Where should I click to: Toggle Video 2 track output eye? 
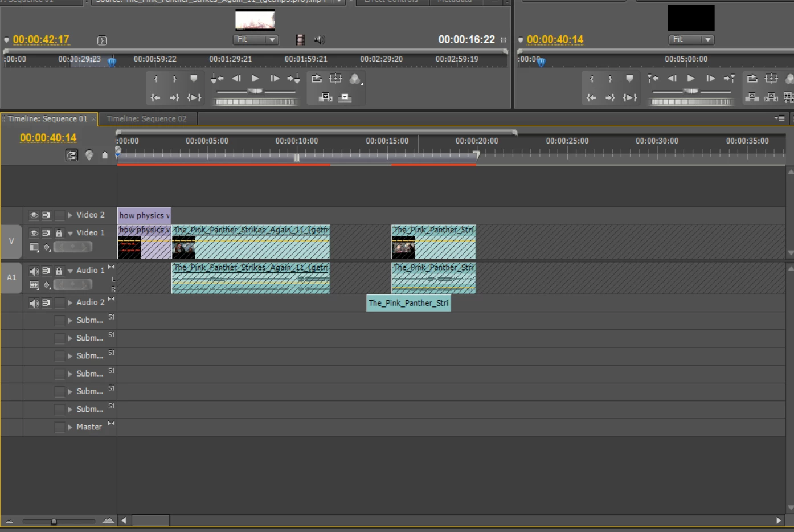34,215
